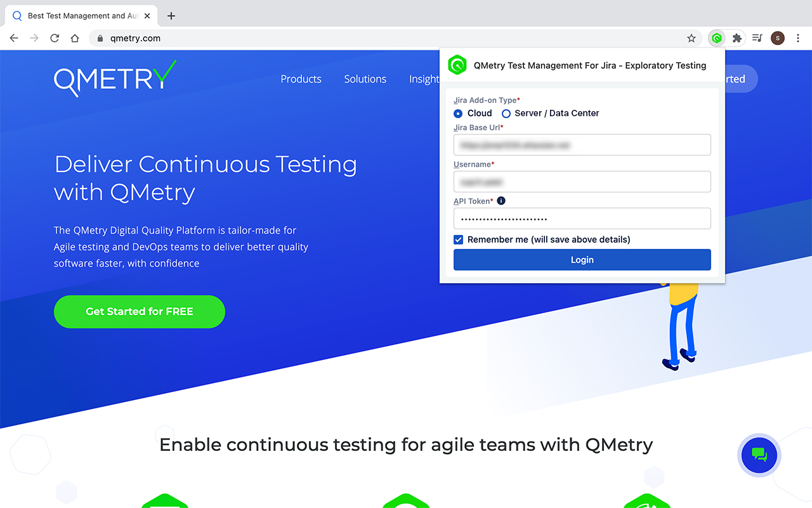Open the Insights menu
The width and height of the screenshot is (812, 508).
[424, 79]
